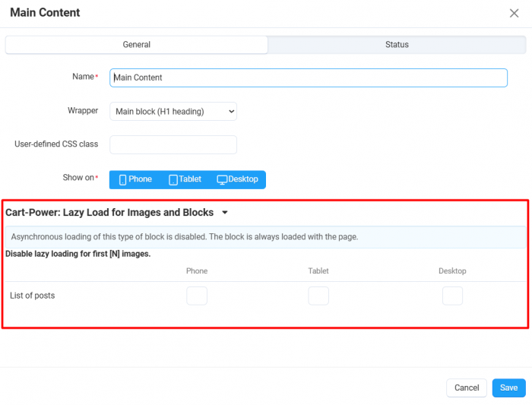Click the Name input field

(309, 78)
